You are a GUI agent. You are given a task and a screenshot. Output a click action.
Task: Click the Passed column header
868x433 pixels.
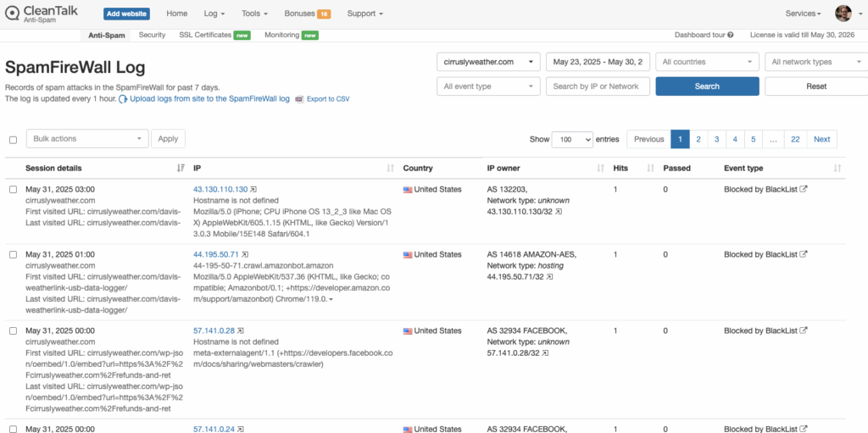point(676,169)
